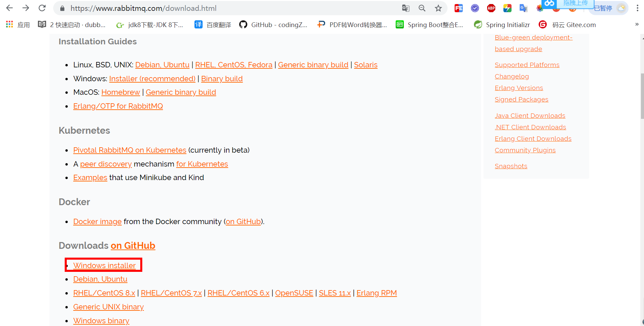
Task: Open the RHEL/CentOS 8.x download link
Action: 104,293
